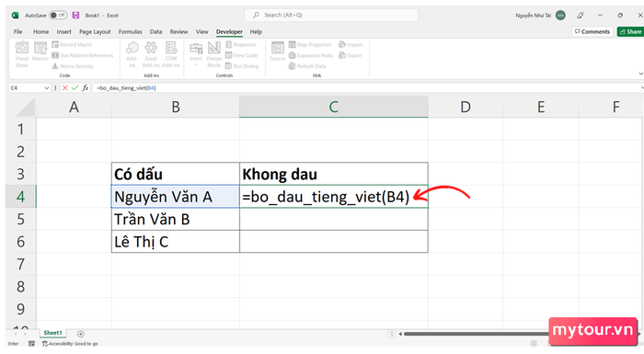Screen dimensions: 644x354
Task: Save the workbook with the disk icon
Action: [75, 16]
